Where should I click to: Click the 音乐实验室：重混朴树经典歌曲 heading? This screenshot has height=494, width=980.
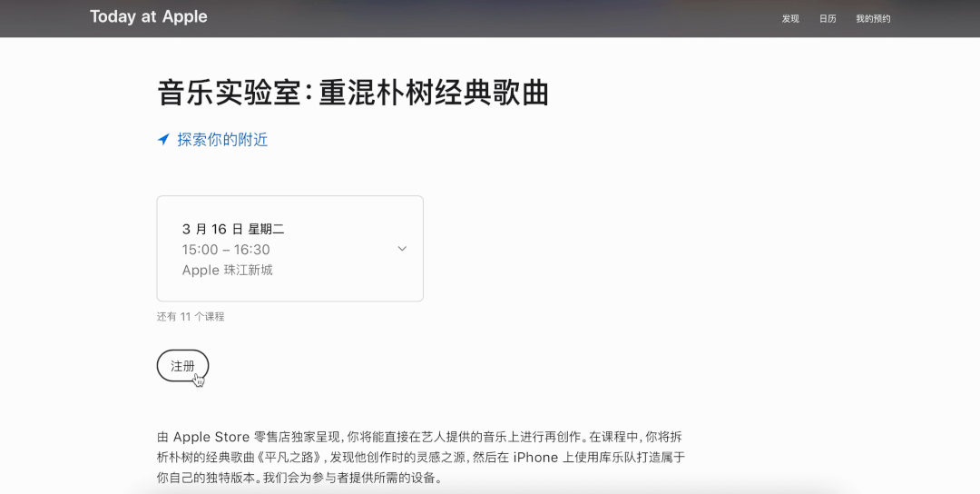pyautogui.click(x=352, y=94)
